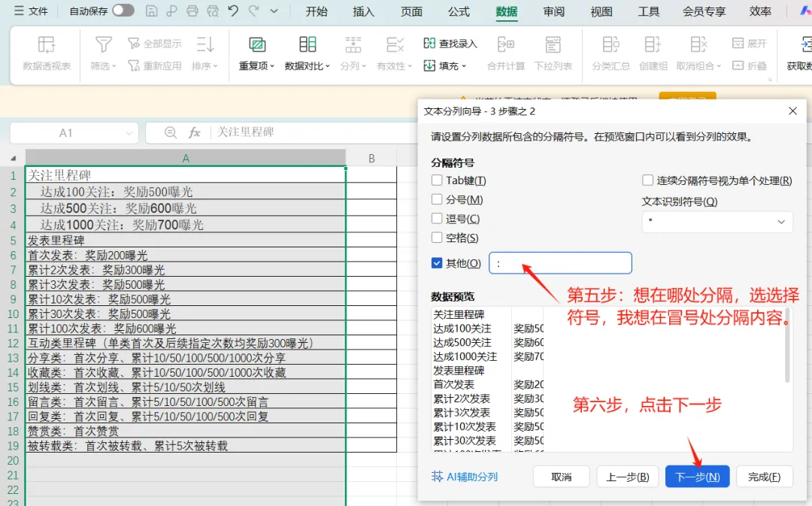Click the 上一步(B) button
Image resolution: width=812 pixels, height=506 pixels.
pyautogui.click(x=628, y=477)
